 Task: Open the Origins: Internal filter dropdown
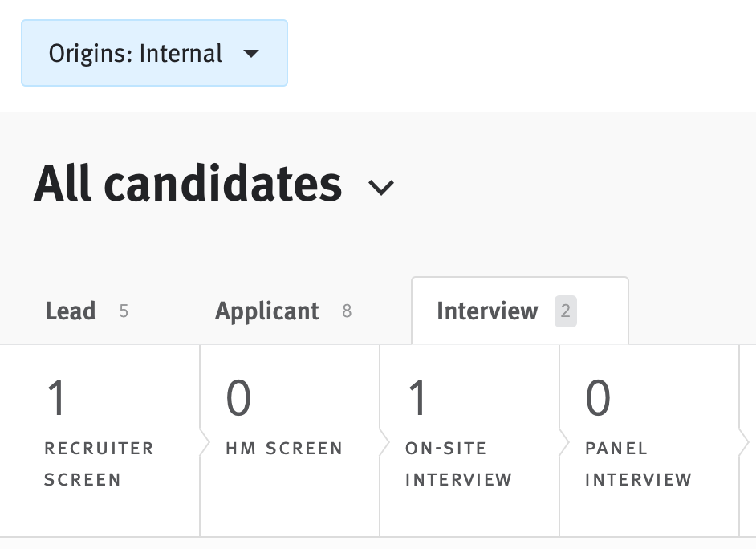[154, 53]
